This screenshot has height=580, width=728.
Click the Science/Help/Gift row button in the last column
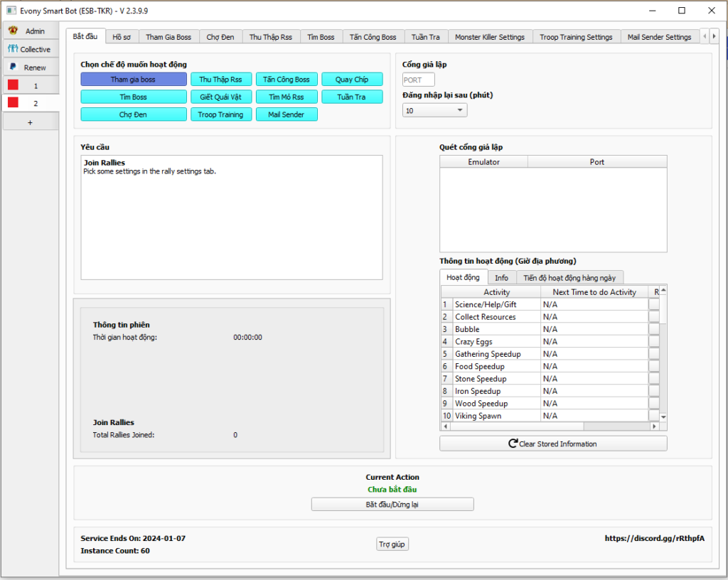pos(654,304)
